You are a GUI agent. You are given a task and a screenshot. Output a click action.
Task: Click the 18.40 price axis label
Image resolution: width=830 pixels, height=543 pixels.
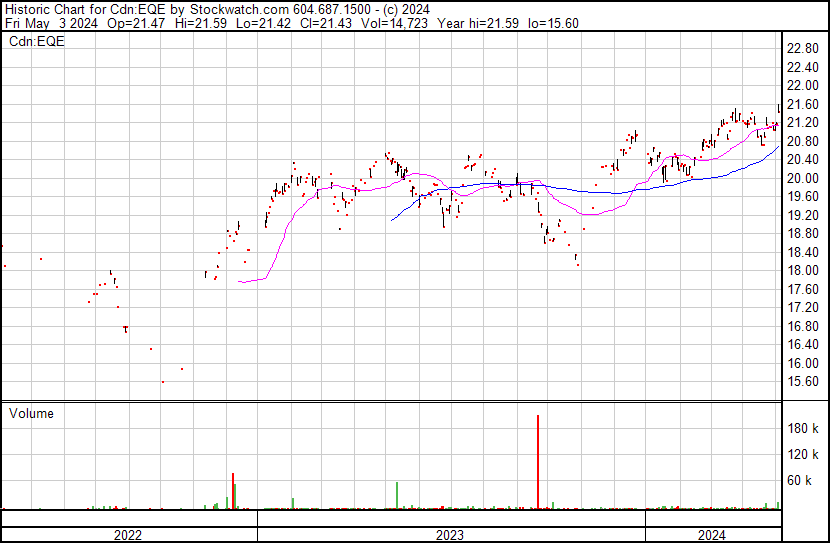pos(802,252)
